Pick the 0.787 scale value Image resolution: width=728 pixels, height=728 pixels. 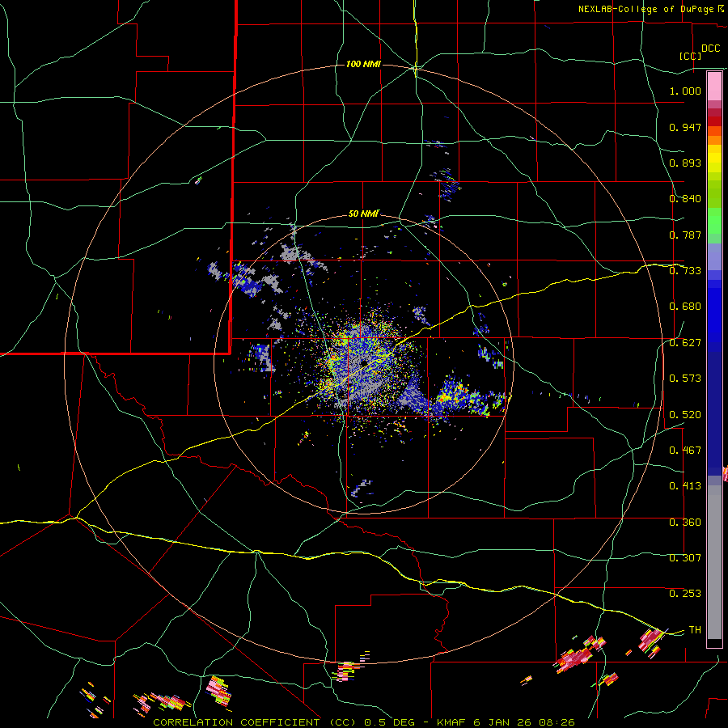click(685, 235)
